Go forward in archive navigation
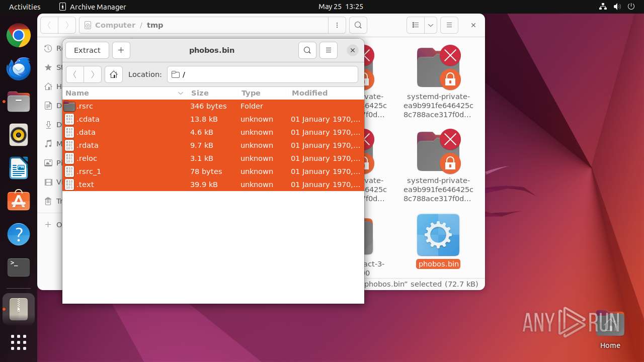This screenshot has width=644, height=362. (x=93, y=74)
